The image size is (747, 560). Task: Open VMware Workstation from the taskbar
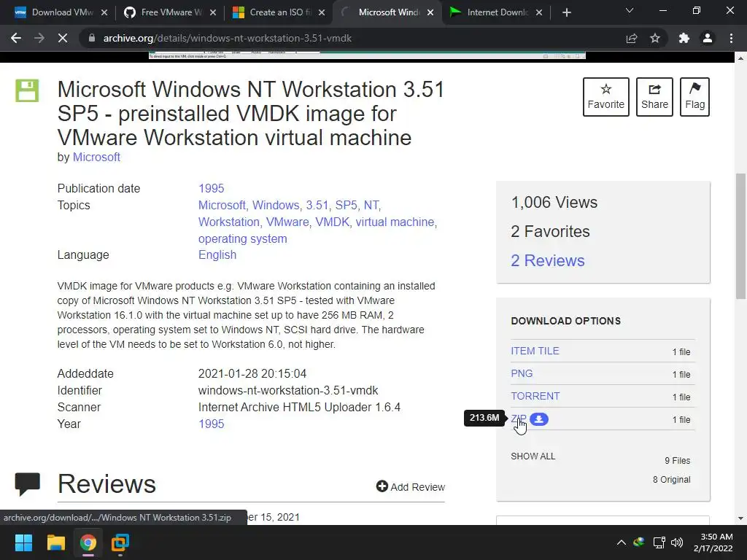tap(120, 542)
